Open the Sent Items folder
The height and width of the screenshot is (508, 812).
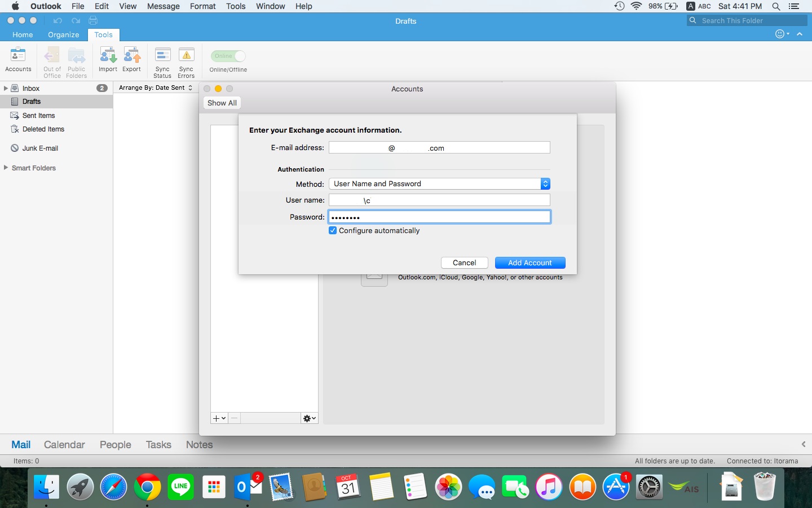[56, 115]
